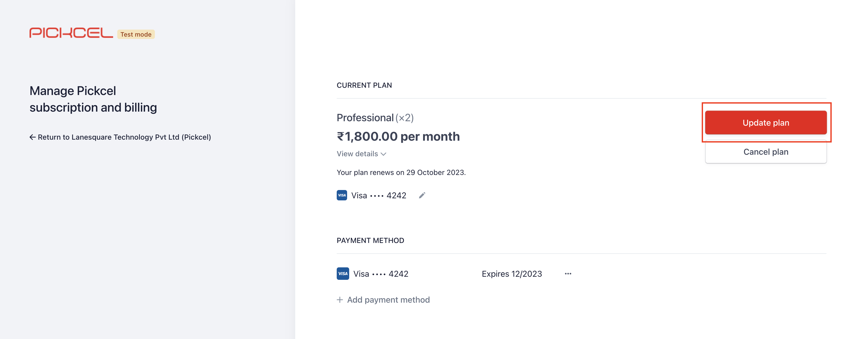The image size is (868, 339).
Task: Click the pencil icon to edit the Visa card
Action: pyautogui.click(x=422, y=195)
